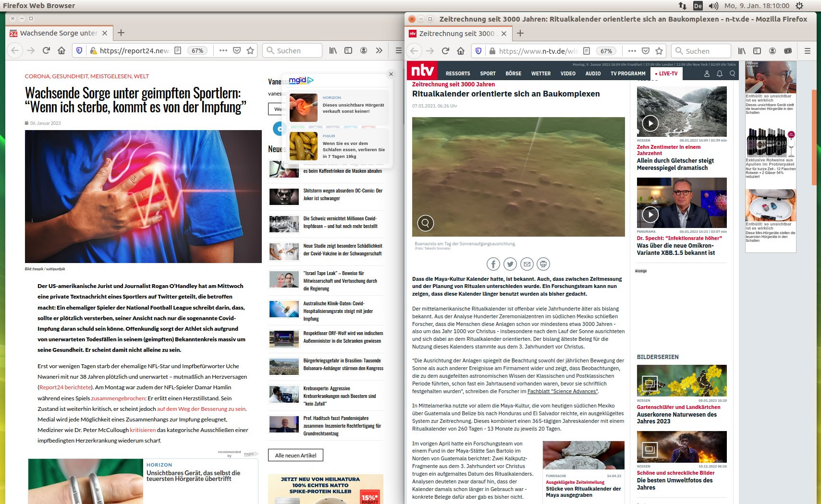Print the n-tv article
The height and width of the screenshot is (504, 821).
click(543, 264)
